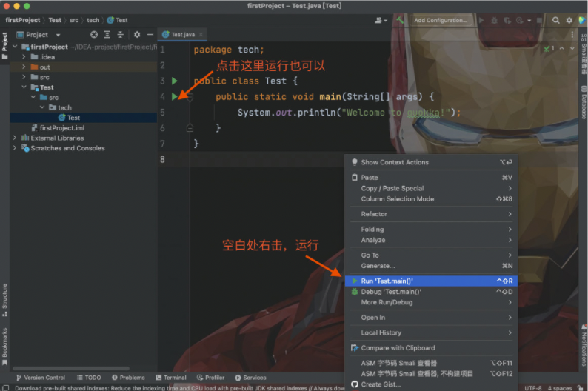Go to next highlighted problem arrow
The width and height of the screenshot is (588, 391).
pos(572,48)
